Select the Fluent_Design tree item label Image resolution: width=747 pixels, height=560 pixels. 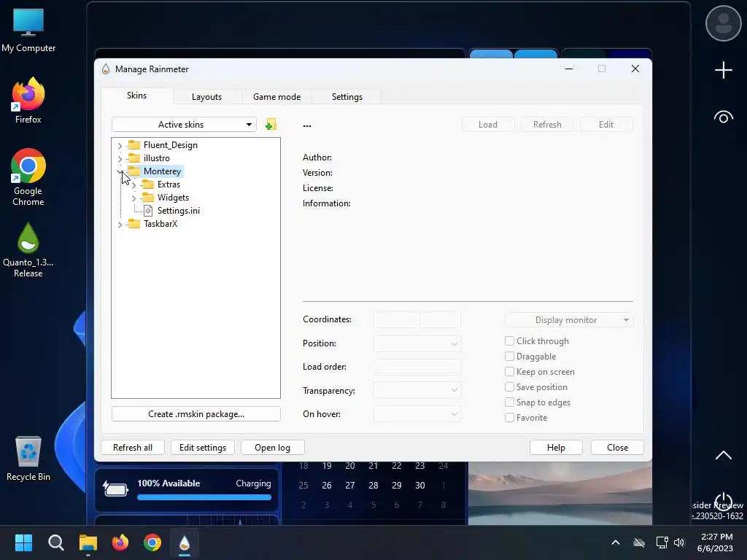point(171,145)
